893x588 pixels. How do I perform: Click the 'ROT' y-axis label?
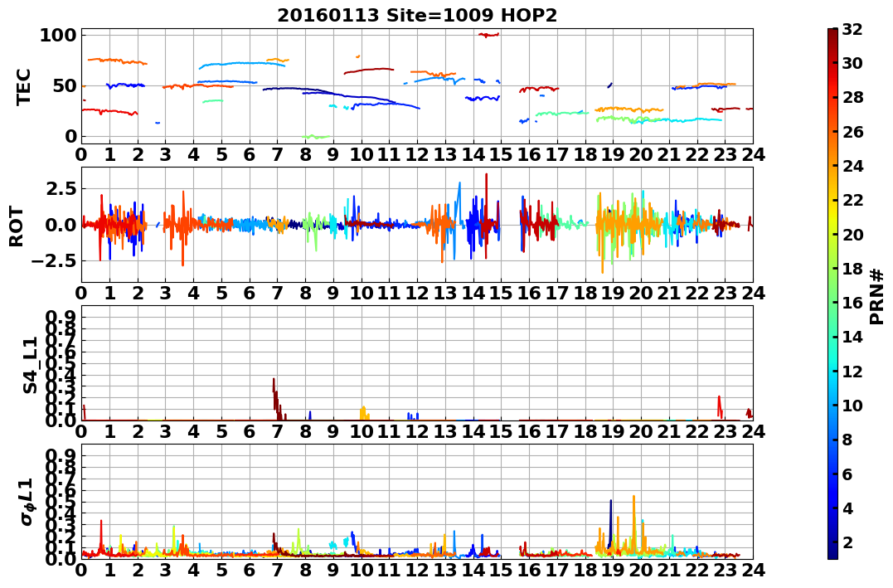point(17,226)
